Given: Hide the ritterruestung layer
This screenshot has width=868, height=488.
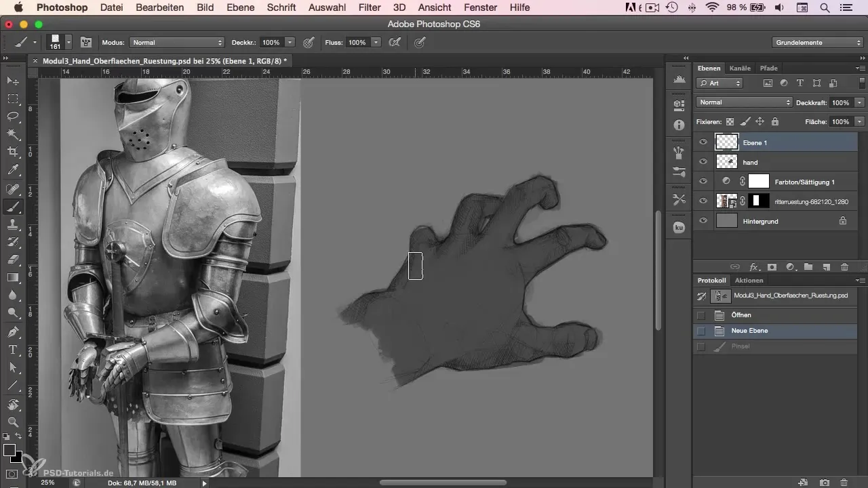Looking at the screenshot, I should point(703,201).
